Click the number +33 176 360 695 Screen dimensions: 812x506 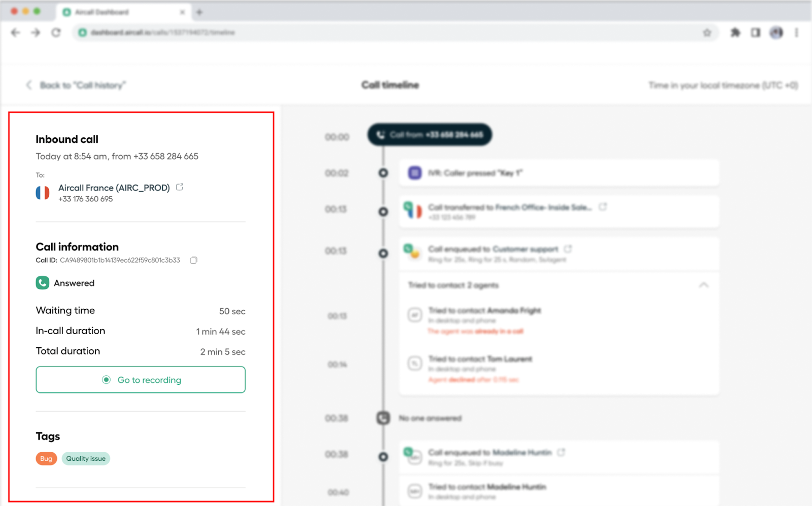(86, 199)
